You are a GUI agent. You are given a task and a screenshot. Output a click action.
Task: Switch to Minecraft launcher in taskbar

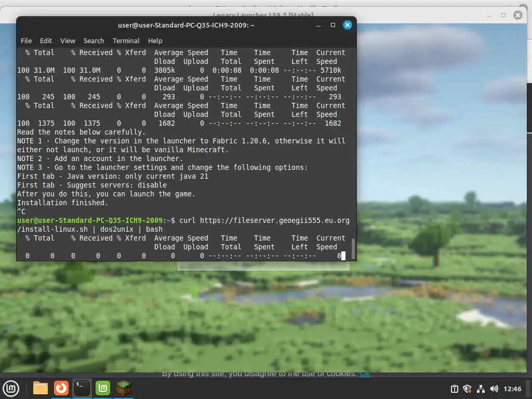[124, 388]
